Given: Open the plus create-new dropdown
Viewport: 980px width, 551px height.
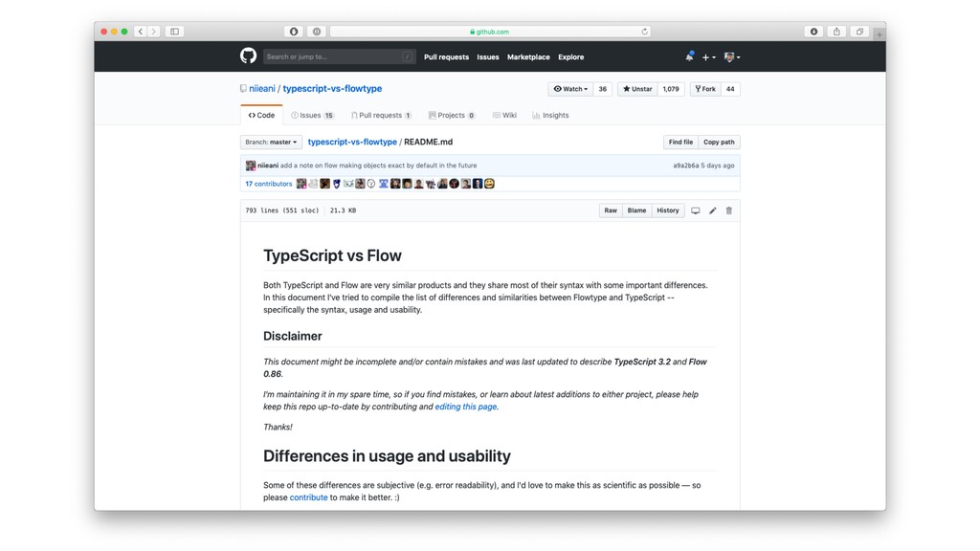Looking at the screenshot, I should pos(708,57).
